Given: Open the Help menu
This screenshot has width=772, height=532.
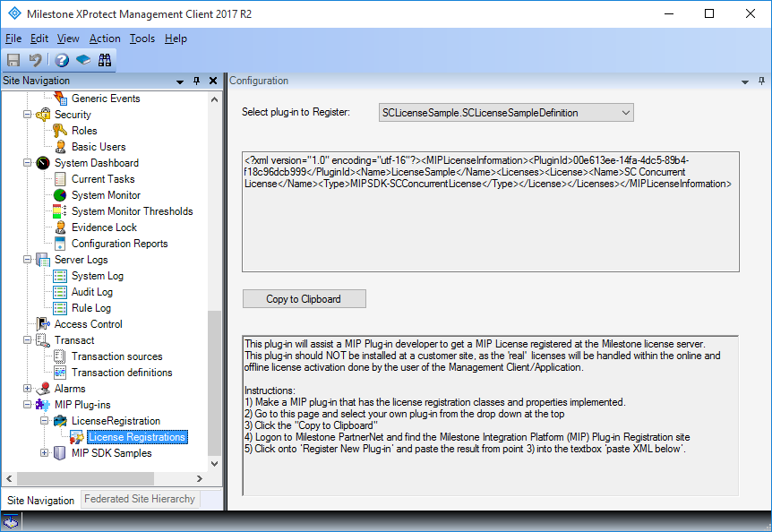Looking at the screenshot, I should click(x=176, y=39).
